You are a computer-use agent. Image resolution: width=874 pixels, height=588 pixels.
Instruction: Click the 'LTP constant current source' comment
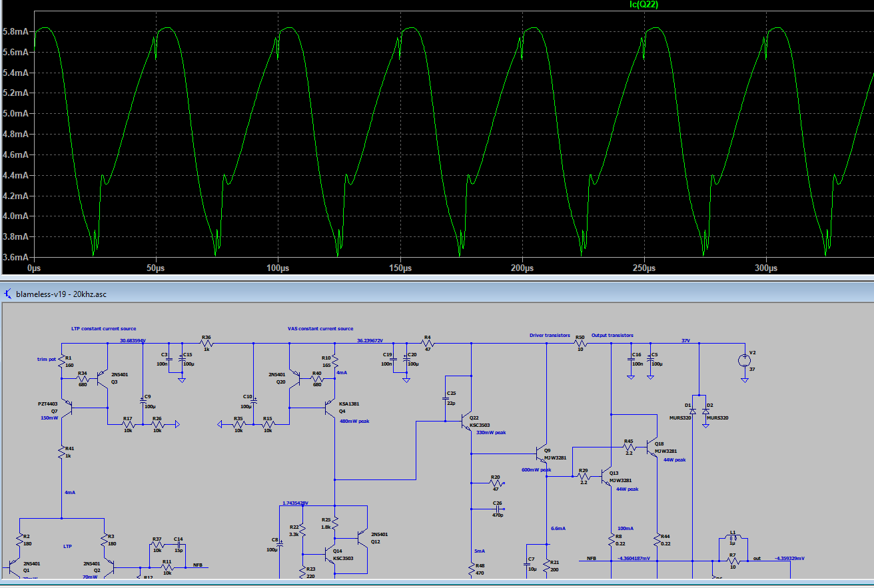pos(103,328)
